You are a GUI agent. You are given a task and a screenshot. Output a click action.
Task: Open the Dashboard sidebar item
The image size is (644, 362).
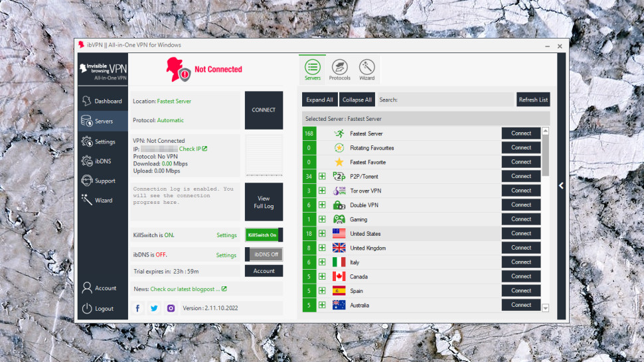coord(103,101)
